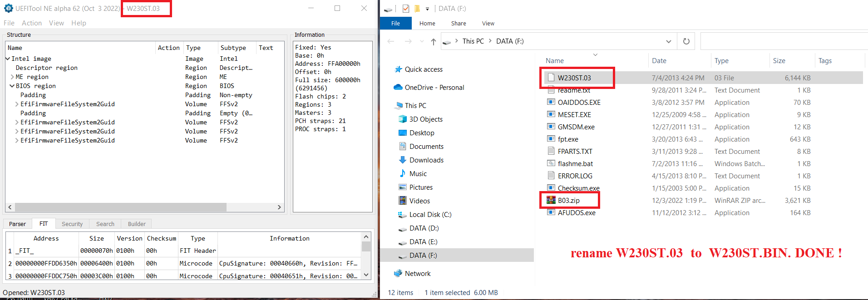Switch to the Search tab
This screenshot has height=300, width=868.
(105, 224)
